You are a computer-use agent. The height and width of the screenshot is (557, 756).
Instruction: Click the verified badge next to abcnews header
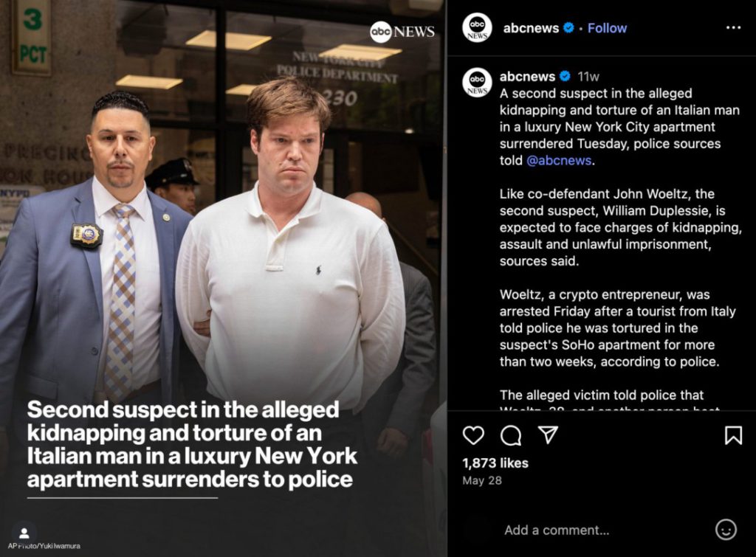[x=569, y=28]
